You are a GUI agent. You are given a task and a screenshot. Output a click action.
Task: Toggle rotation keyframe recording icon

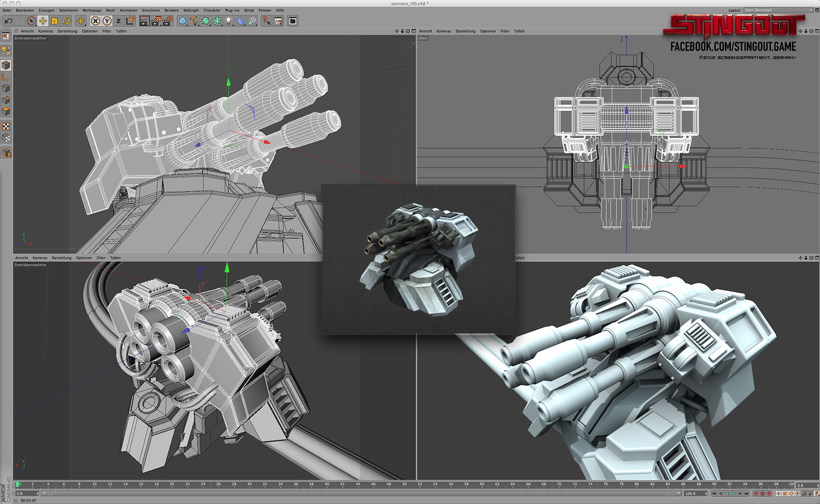tap(792, 494)
